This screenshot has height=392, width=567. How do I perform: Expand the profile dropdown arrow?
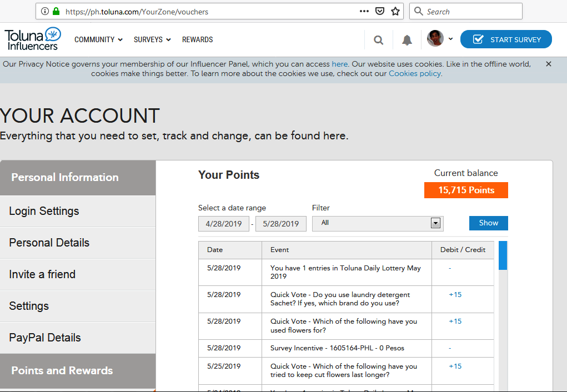450,39
